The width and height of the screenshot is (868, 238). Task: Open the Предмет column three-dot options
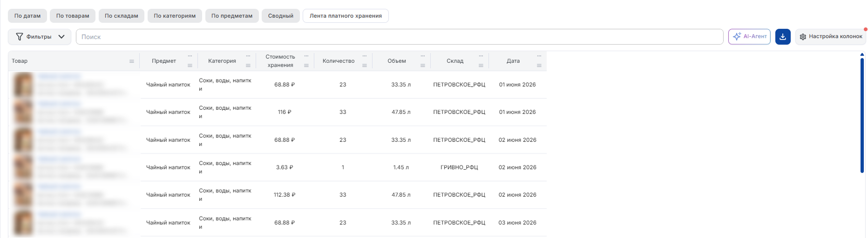(190, 56)
